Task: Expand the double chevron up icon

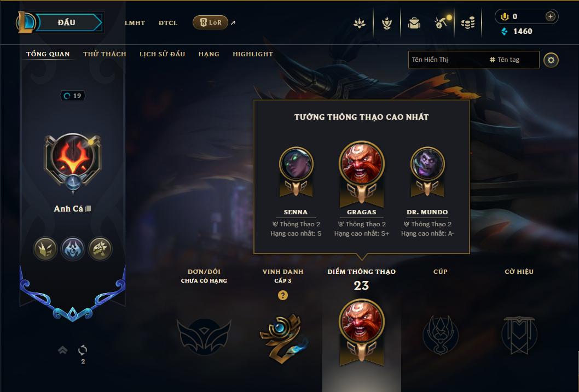Action: pos(63,350)
